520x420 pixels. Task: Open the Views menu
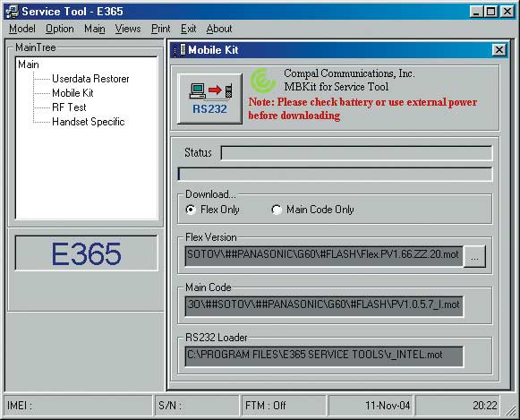128,29
